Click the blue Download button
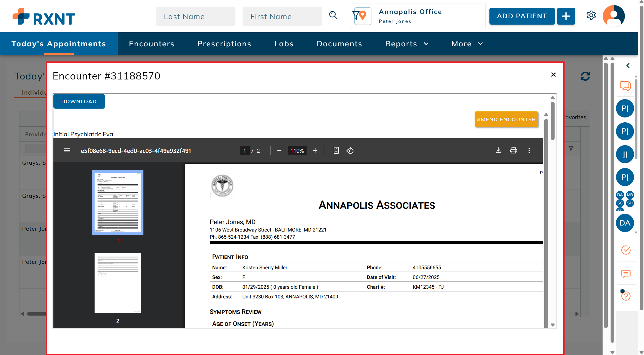This screenshot has height=355, width=644. [79, 101]
